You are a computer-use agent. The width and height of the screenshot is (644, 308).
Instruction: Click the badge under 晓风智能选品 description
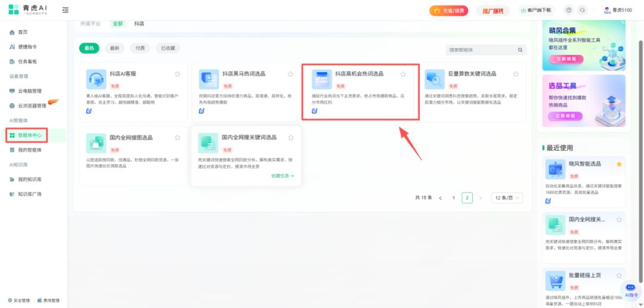pyautogui.click(x=549, y=201)
